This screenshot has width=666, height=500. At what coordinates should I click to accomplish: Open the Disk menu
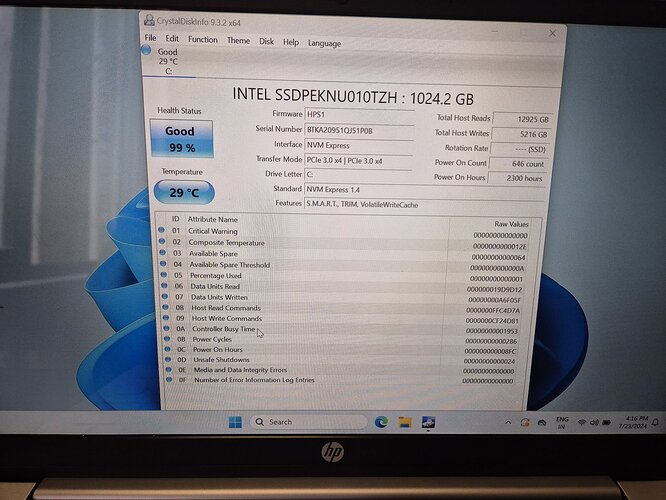[x=266, y=42]
